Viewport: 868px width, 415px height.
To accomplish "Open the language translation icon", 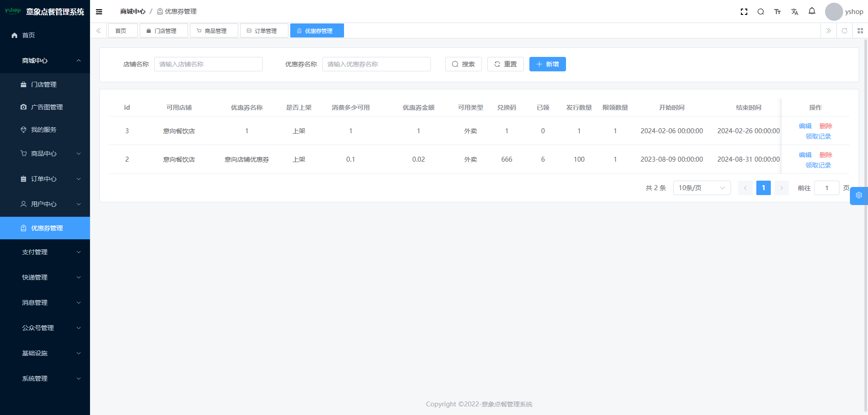I will (x=795, y=12).
